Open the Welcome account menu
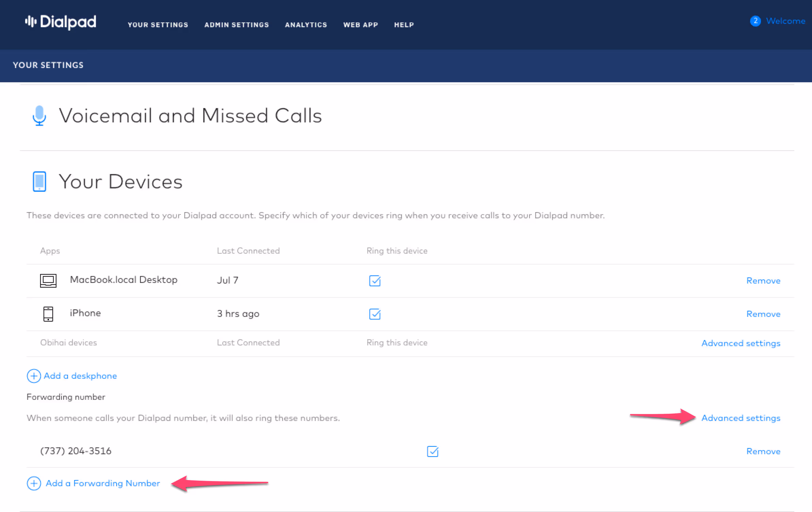Image resolution: width=812 pixels, height=512 pixels. [785, 21]
